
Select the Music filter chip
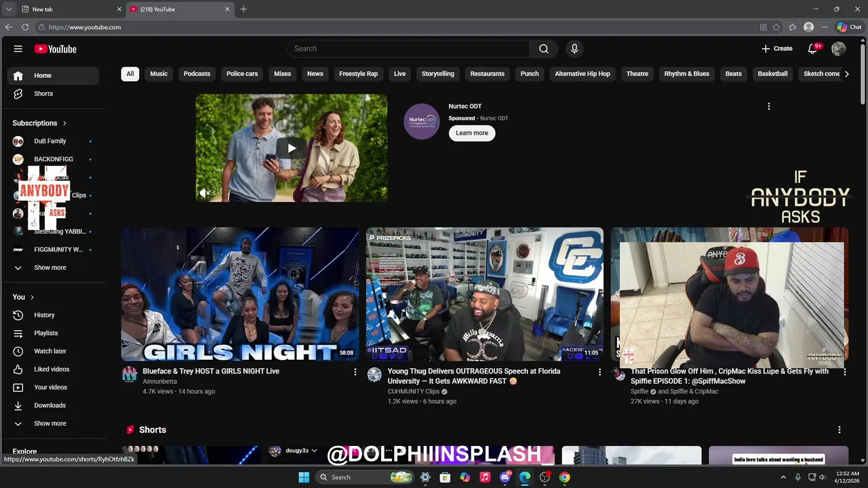pyautogui.click(x=159, y=74)
